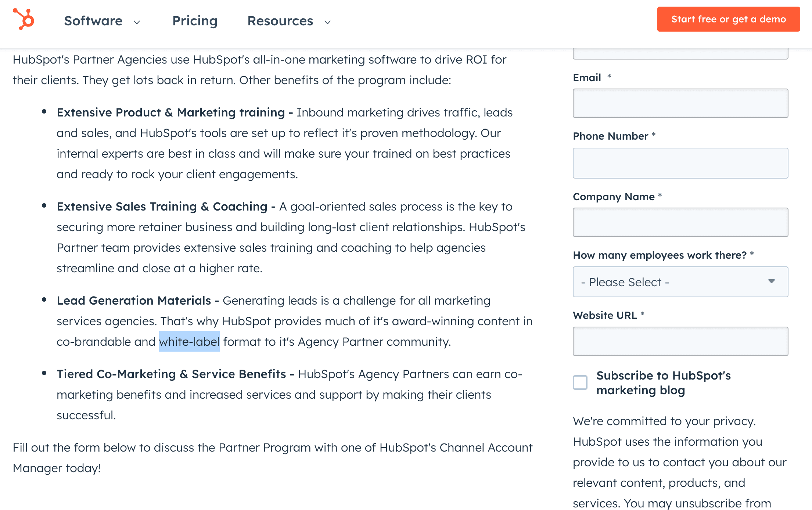Click the Phone Number field label
812x510 pixels.
pyautogui.click(x=611, y=136)
